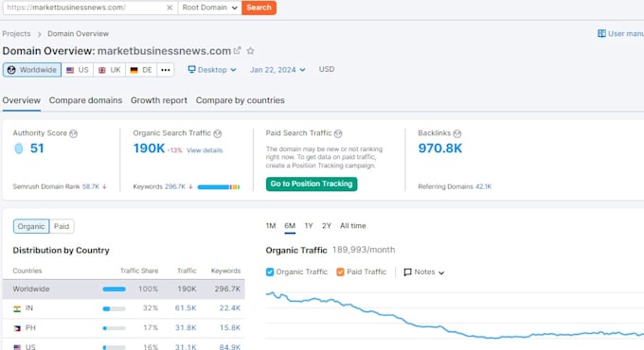Toggle the Organic Traffic checkbox
The width and height of the screenshot is (644, 350).
tap(270, 271)
